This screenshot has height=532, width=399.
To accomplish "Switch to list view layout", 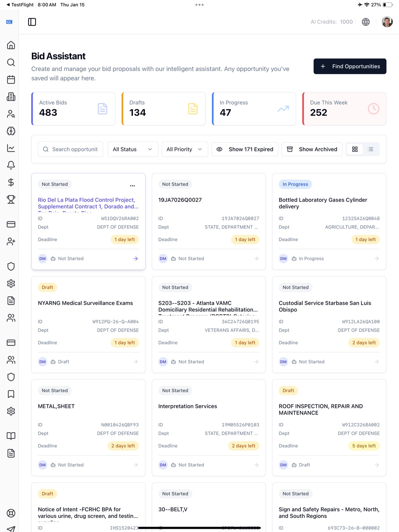I will pos(371,149).
